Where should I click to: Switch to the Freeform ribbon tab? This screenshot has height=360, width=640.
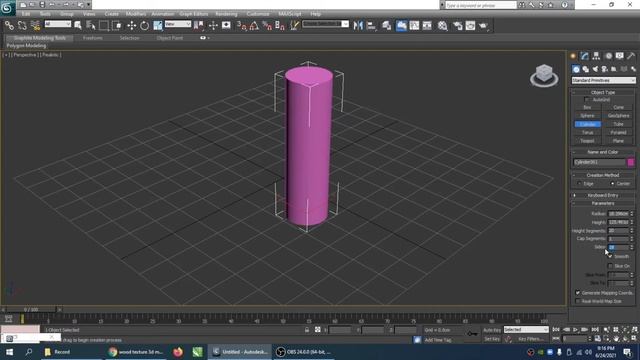(93, 38)
